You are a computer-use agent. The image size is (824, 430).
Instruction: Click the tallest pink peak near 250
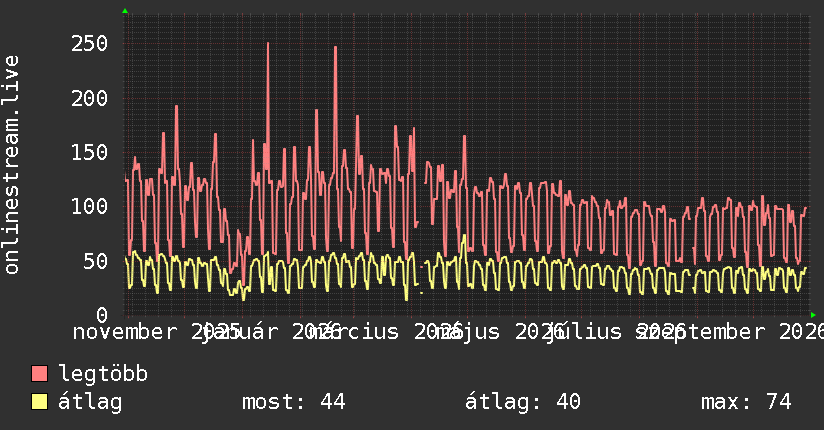[268, 44]
